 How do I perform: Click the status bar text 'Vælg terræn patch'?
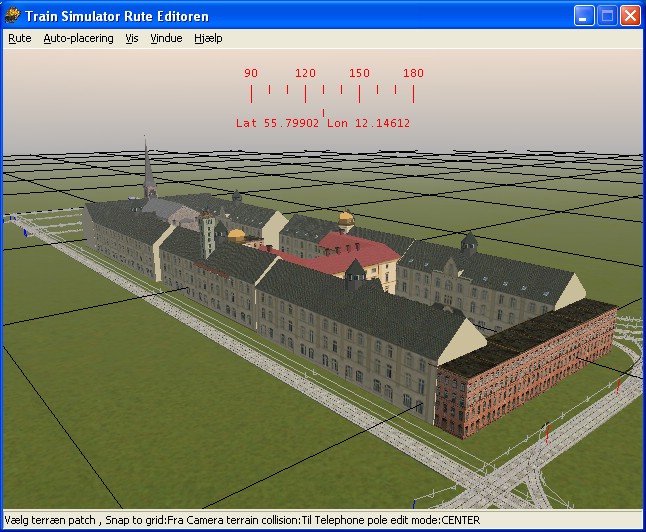coord(50,520)
